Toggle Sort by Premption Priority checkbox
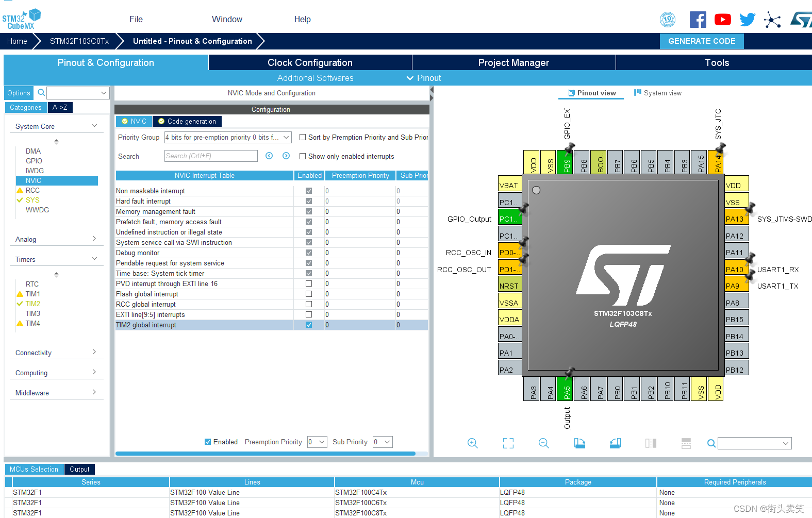The width and height of the screenshot is (812, 518). tap(303, 137)
